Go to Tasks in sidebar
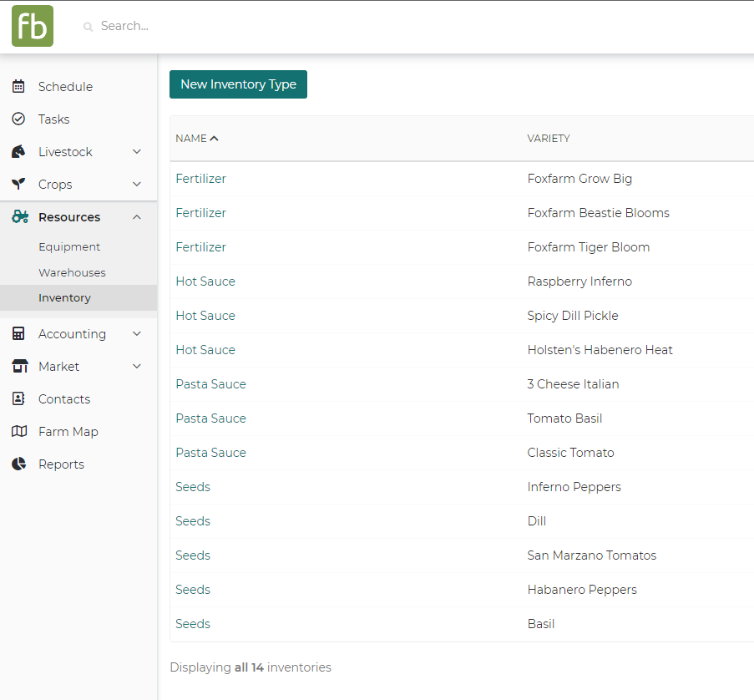 pos(53,119)
